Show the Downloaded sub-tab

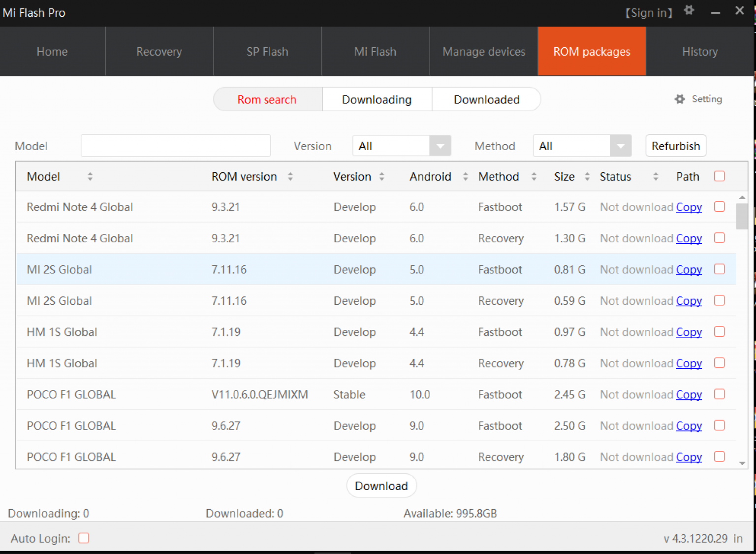click(x=487, y=99)
